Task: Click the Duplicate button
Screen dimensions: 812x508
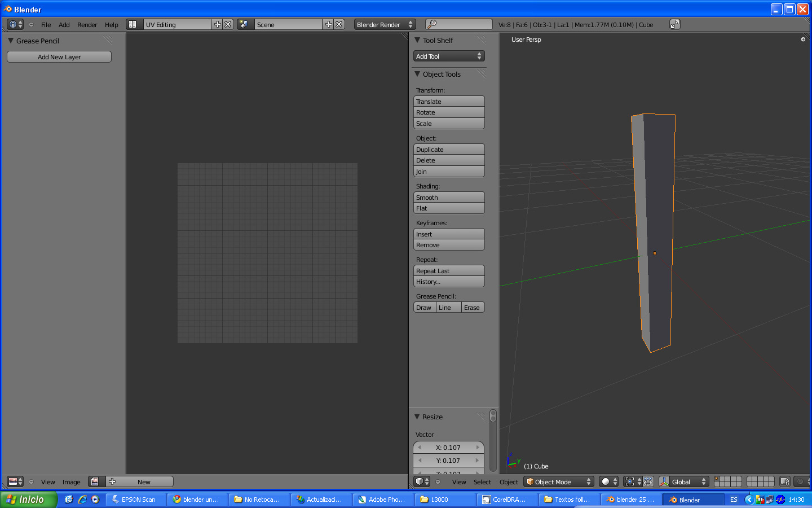Action: click(x=449, y=150)
